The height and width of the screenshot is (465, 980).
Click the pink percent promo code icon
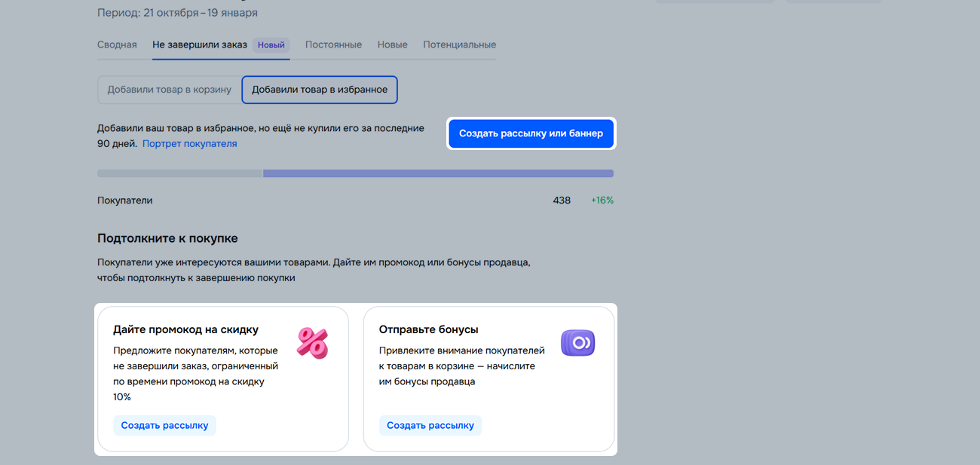pos(312,343)
